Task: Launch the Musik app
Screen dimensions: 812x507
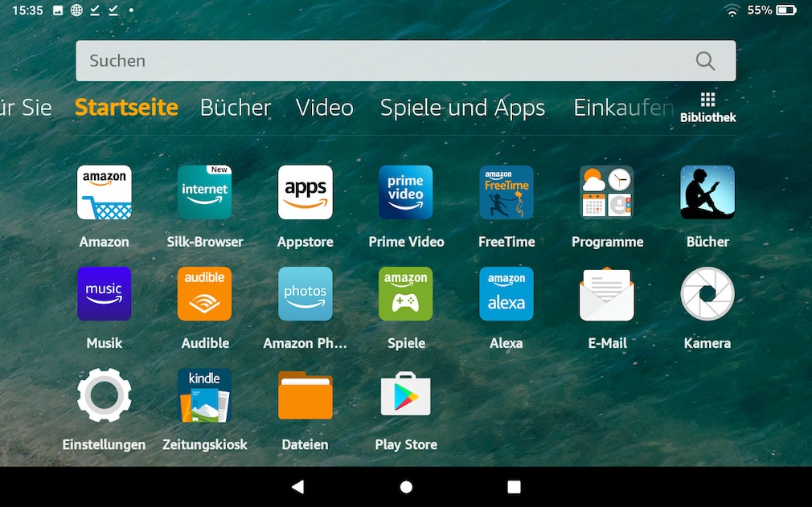Action: 104,294
